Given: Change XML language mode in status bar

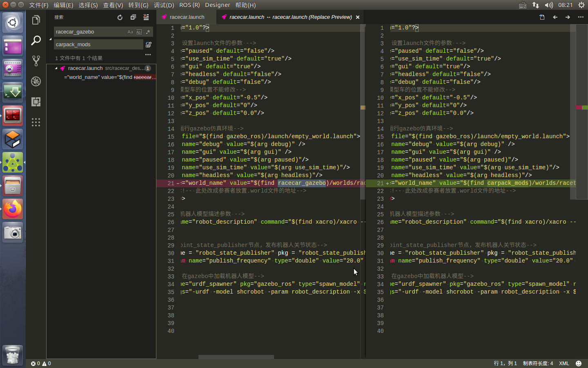Looking at the screenshot, I should (564, 364).
